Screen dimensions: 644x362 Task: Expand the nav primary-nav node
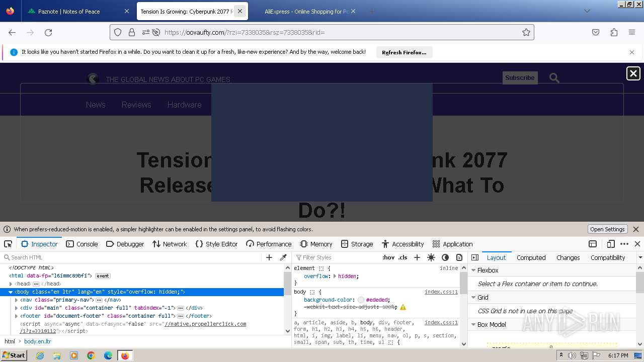[x=16, y=300]
